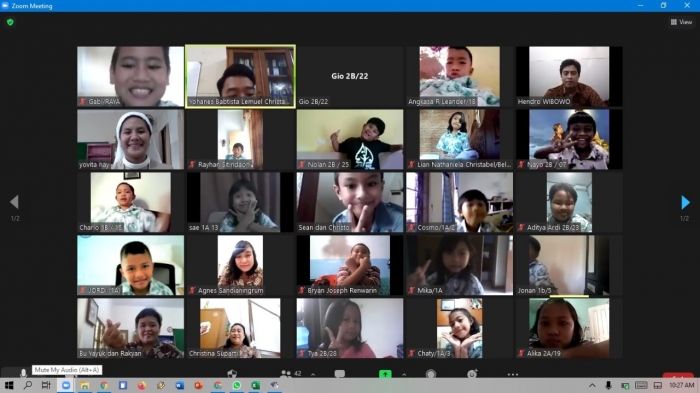
Task: Select yovita nay video tile
Action: pyautogui.click(x=130, y=139)
